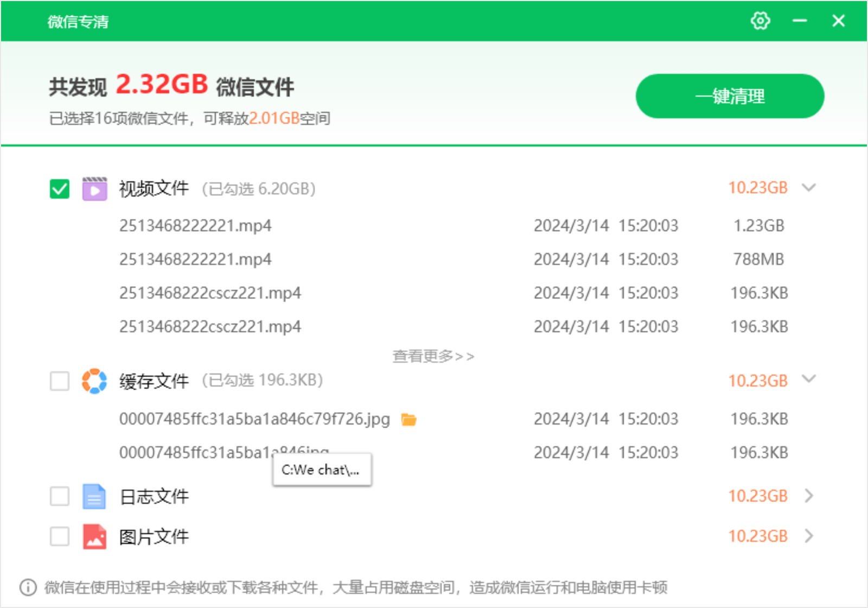Viewport: 868px width, 608px height.
Task: Expand the 图片文件 category
Action: click(809, 536)
